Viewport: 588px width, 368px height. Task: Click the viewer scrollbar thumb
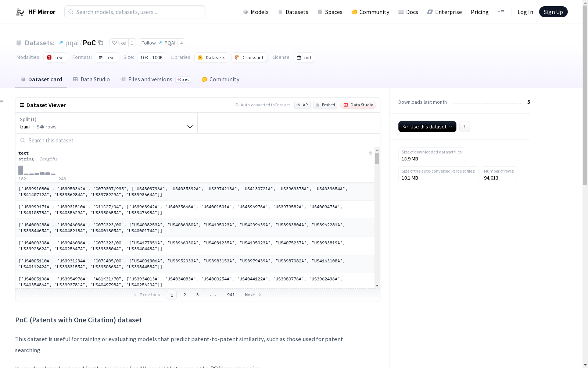click(377, 158)
